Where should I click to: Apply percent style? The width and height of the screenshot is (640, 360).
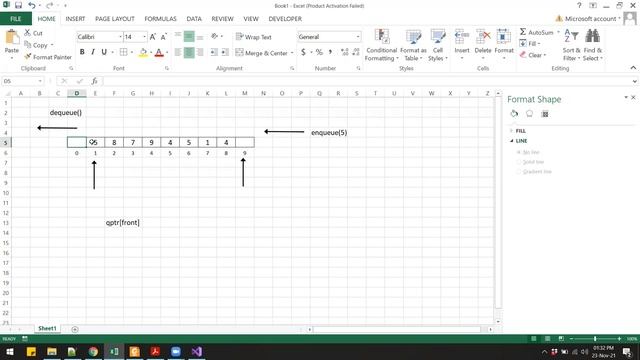coord(319,52)
